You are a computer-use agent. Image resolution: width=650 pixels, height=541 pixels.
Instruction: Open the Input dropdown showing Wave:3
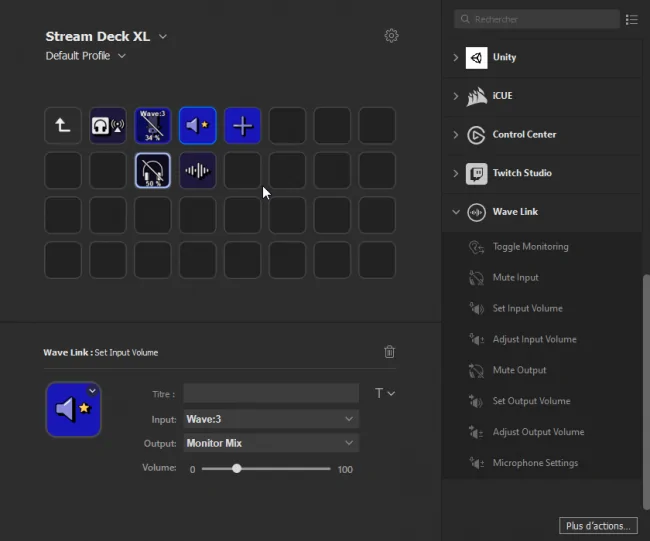pyautogui.click(x=271, y=419)
